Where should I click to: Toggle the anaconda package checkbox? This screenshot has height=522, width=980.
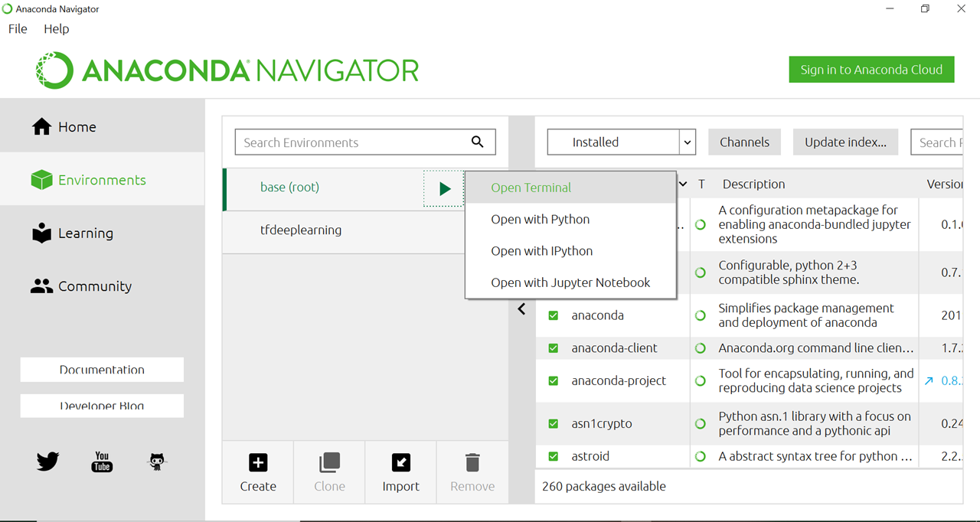coord(554,315)
